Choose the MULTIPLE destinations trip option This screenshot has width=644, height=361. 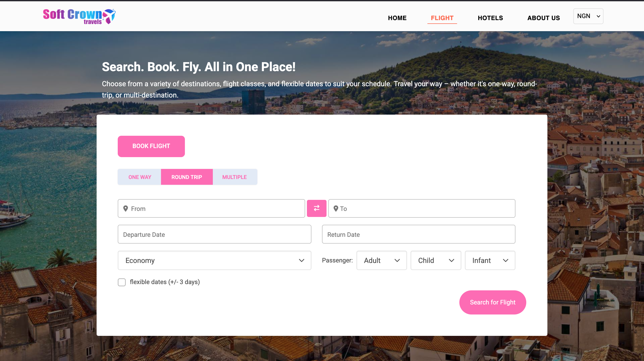click(234, 177)
